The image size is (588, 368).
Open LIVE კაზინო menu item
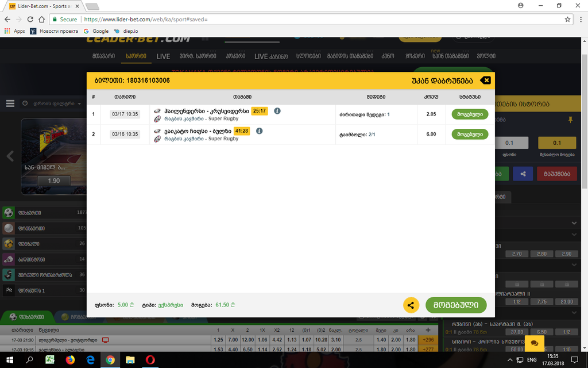[x=271, y=56]
